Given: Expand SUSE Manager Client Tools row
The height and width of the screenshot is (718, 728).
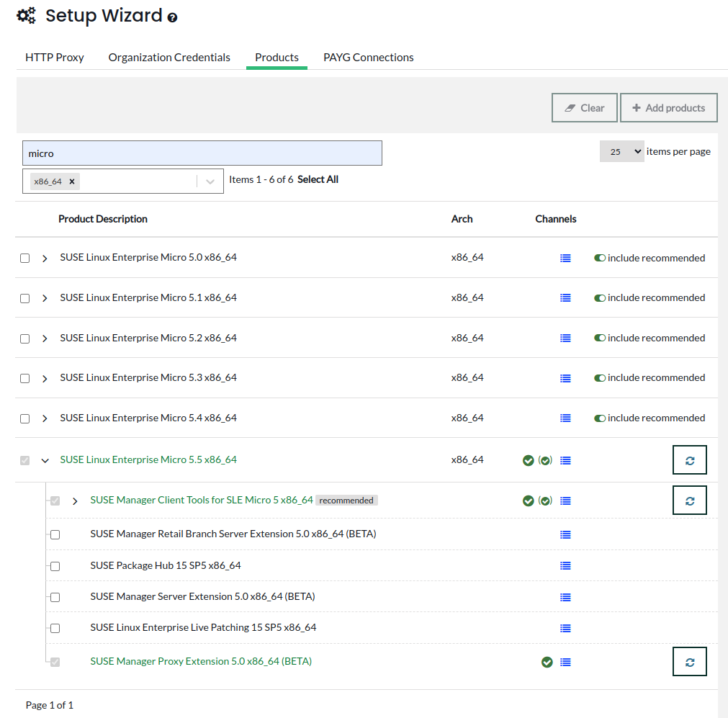Looking at the screenshot, I should point(75,501).
